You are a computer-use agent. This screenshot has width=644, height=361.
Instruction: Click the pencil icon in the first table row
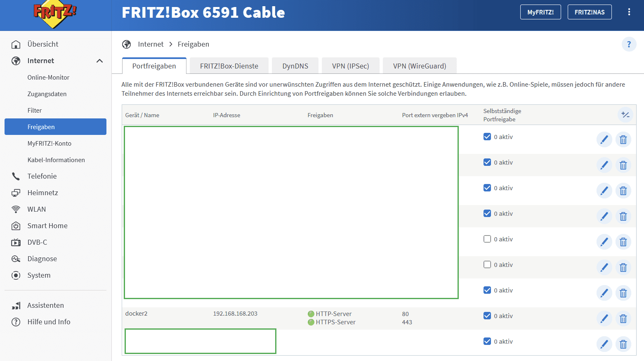pos(604,139)
